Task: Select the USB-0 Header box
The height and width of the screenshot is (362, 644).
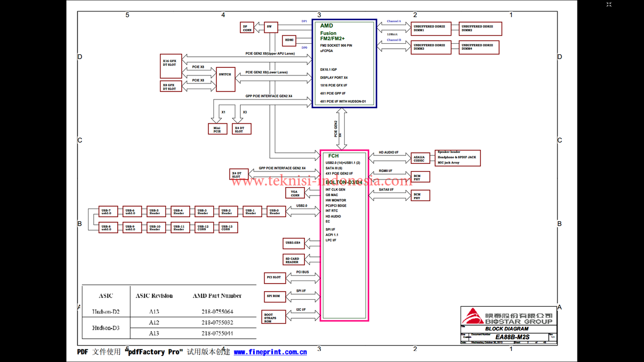Action: (x=276, y=212)
